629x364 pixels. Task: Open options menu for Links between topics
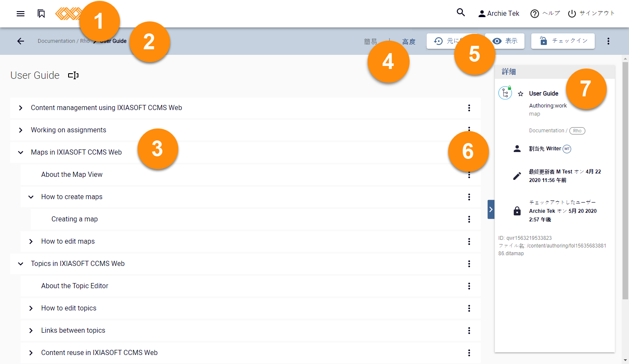pyautogui.click(x=469, y=331)
